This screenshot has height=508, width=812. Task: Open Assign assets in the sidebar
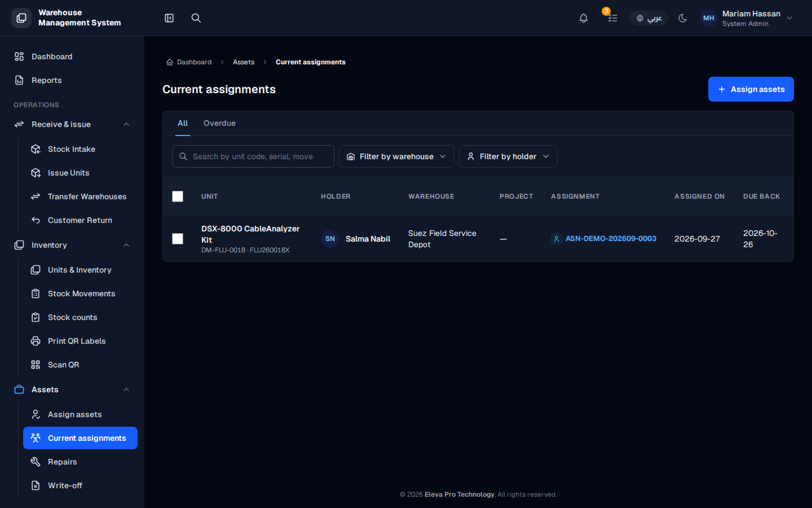point(80,414)
